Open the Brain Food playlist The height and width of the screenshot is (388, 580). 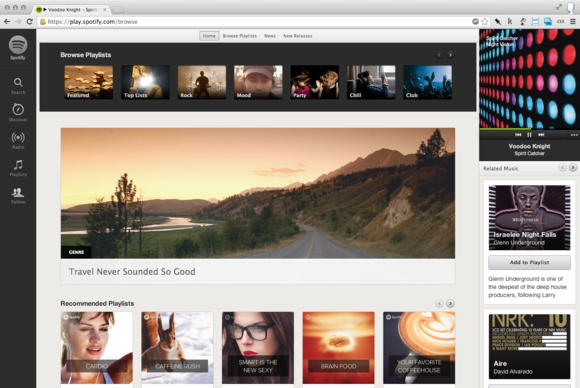[x=338, y=348]
